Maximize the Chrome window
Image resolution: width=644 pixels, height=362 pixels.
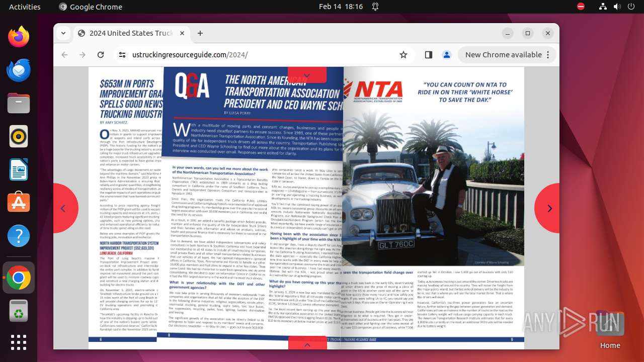[x=528, y=33]
